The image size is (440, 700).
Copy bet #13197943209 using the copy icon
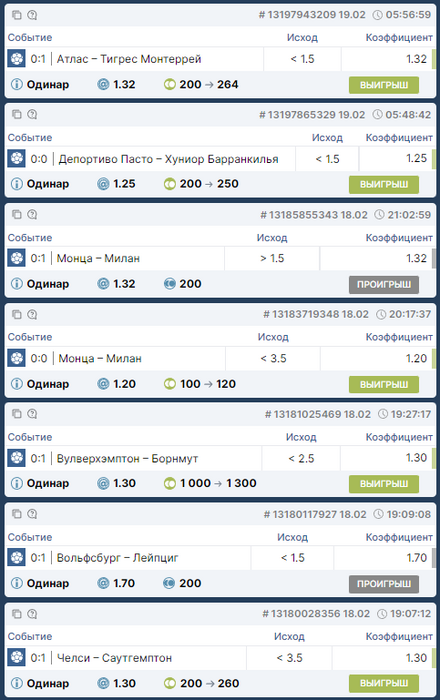[17, 15]
